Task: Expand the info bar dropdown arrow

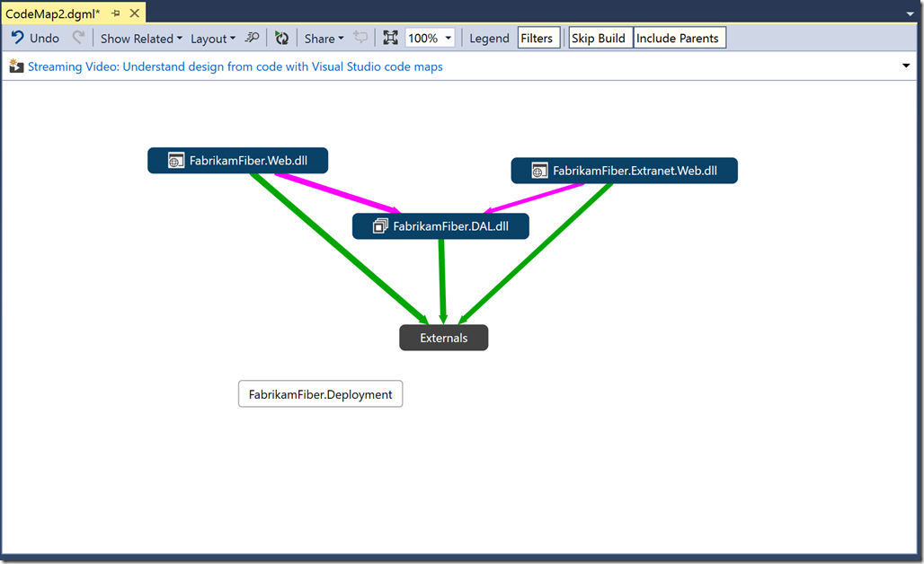Action: 906,66
